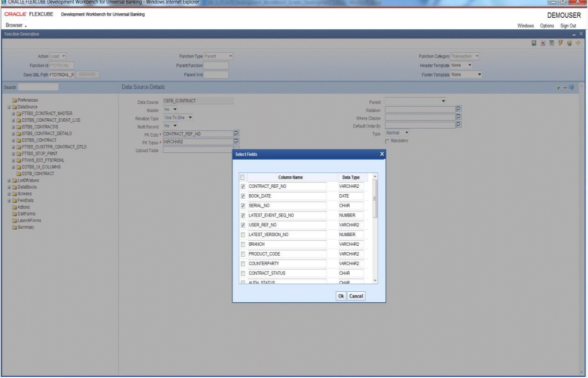This screenshot has width=588, height=378.
Task: Click Ok in Select Fields dialog
Action: (x=341, y=296)
